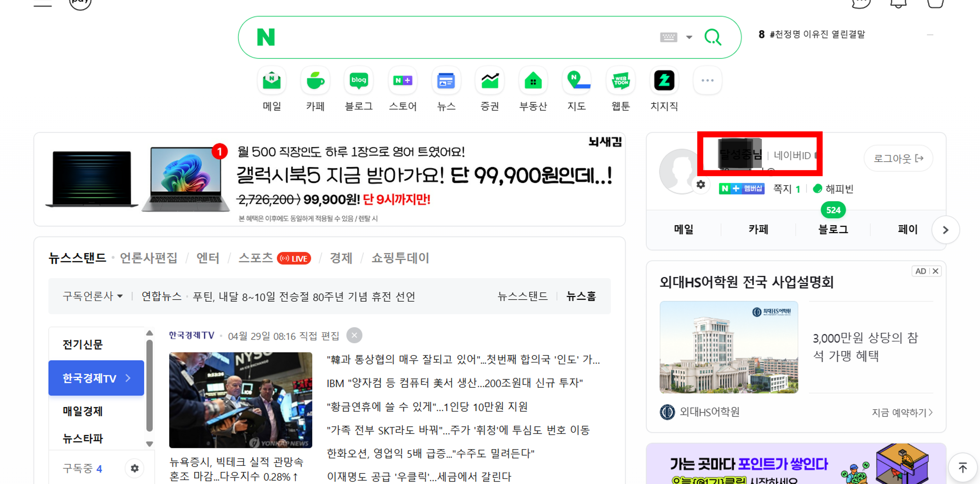The image size is (980, 484).
Task: Expand profile shortcuts with the right chevron
Action: [946, 230]
